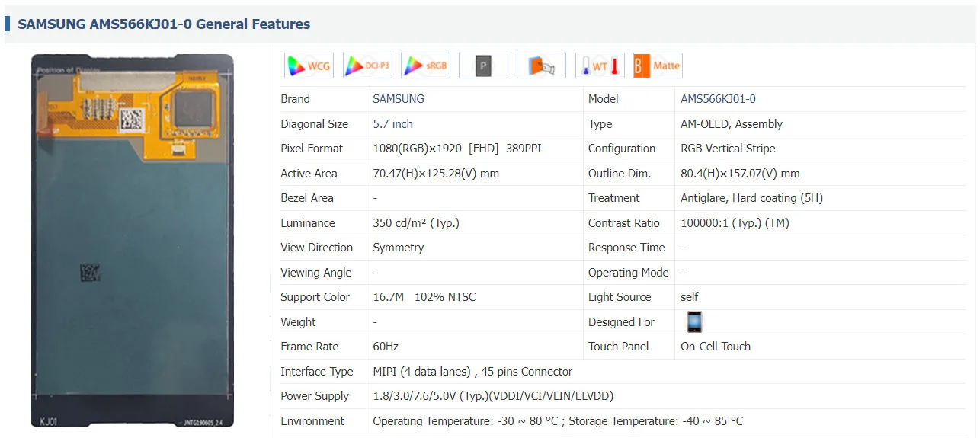Click the Support Color row label
This screenshot has height=438, width=980.
tap(315, 297)
